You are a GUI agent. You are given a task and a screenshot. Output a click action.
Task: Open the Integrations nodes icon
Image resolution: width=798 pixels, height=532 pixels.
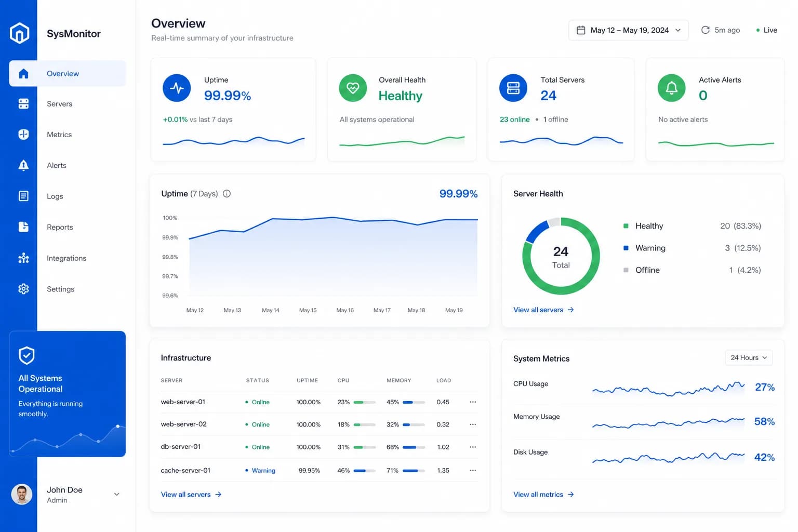[23, 258]
